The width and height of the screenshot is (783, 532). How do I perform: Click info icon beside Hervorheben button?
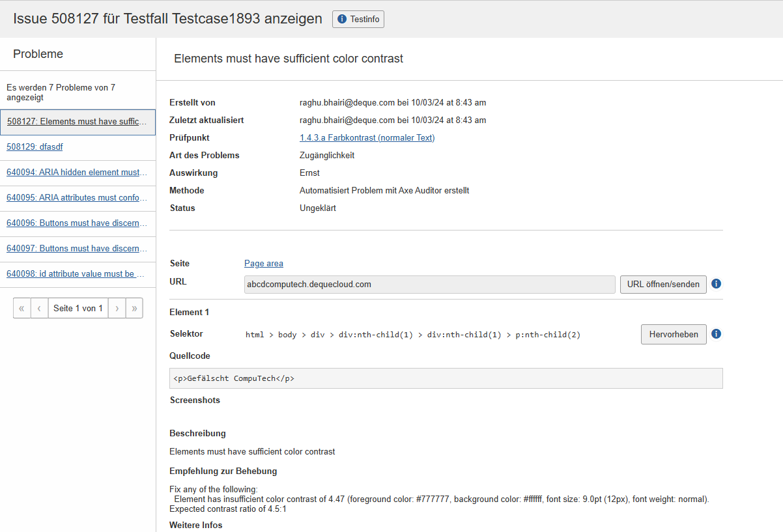(x=716, y=334)
